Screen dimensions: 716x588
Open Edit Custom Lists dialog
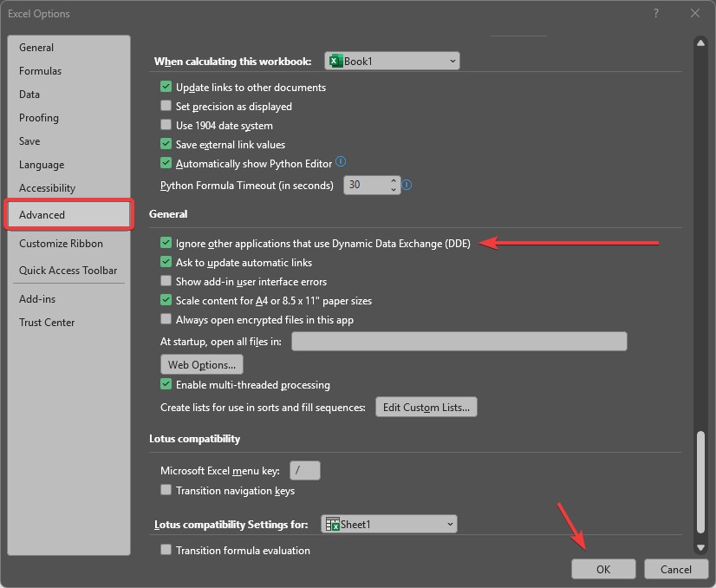(426, 407)
